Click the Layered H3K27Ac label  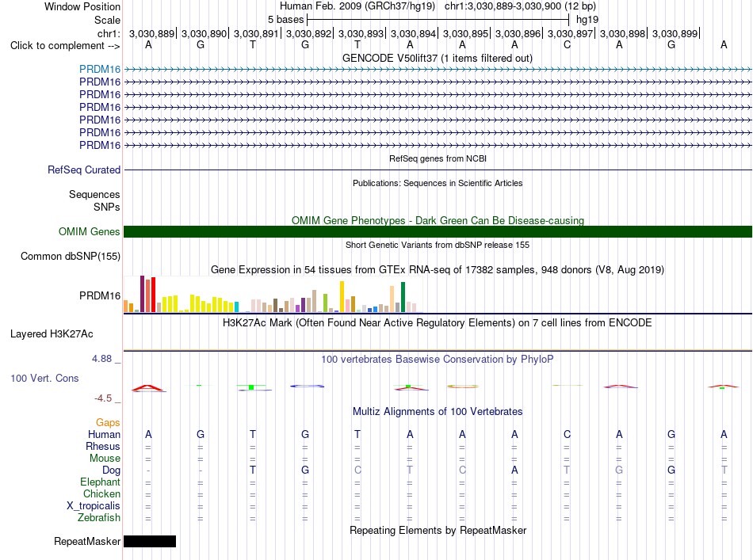point(52,334)
